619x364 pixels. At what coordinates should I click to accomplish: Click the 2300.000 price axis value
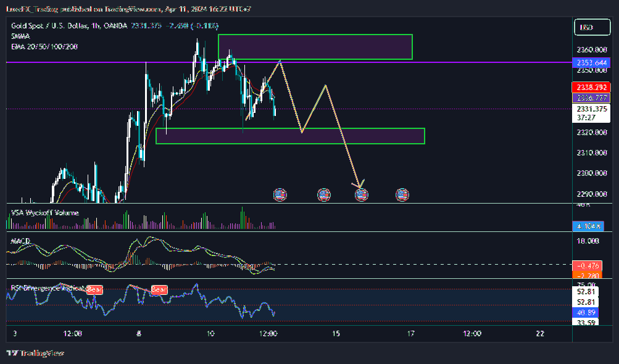(591, 173)
